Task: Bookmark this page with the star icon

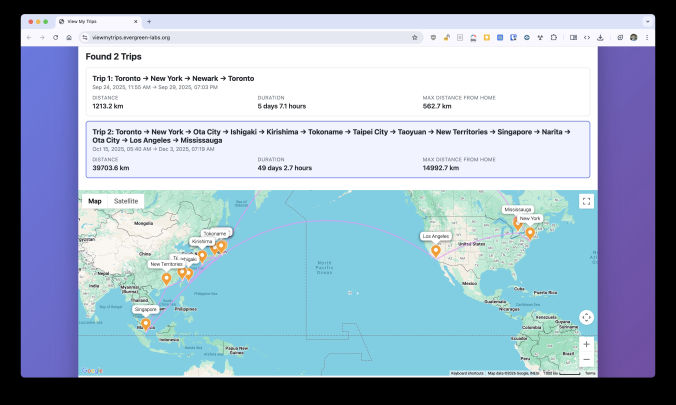Action: point(415,37)
